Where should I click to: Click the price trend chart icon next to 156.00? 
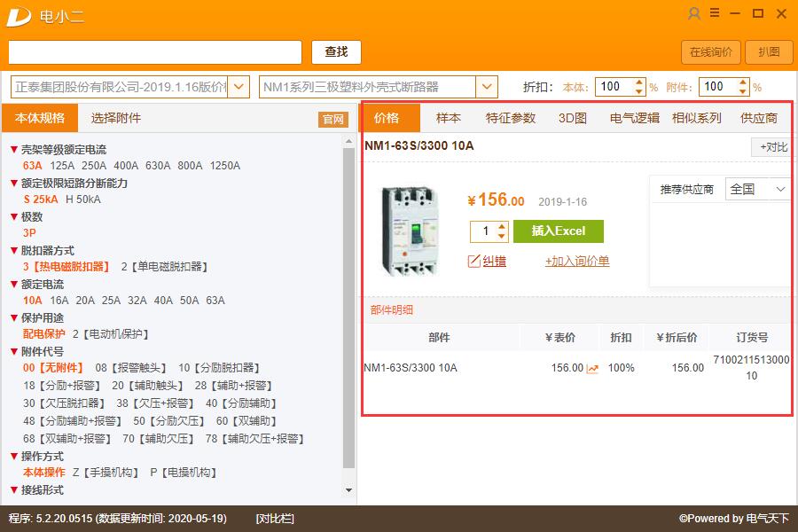592,367
